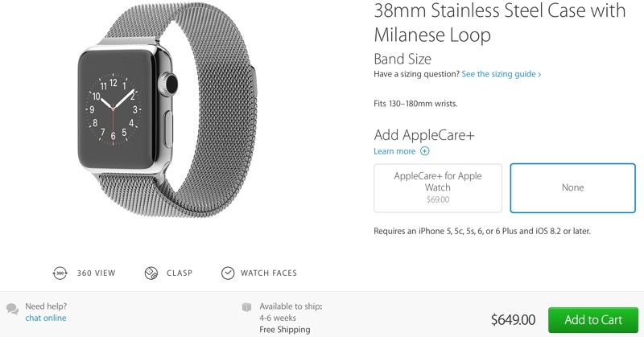Open the 'See the sizing guide' link
Image resolution: width=644 pixels, height=337 pixels.
tap(501, 74)
